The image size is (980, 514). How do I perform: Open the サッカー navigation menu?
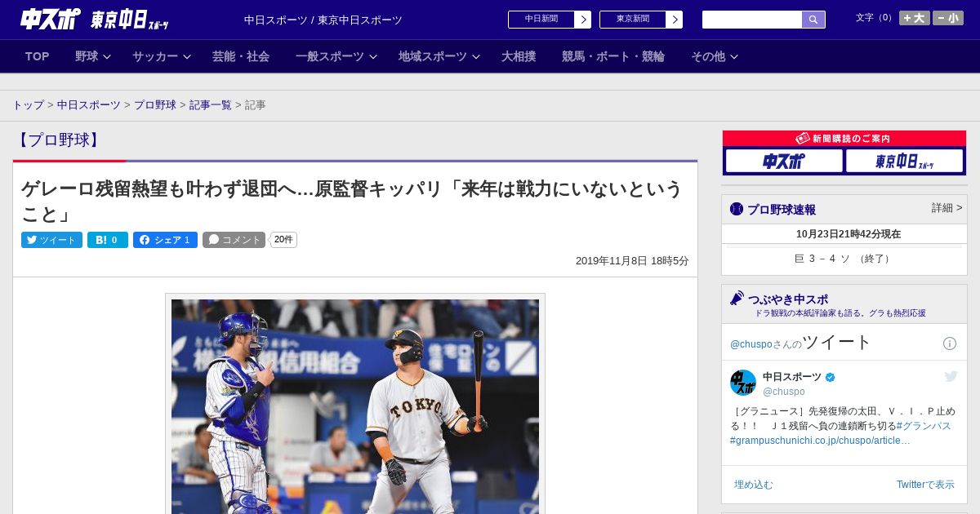pyautogui.click(x=155, y=56)
